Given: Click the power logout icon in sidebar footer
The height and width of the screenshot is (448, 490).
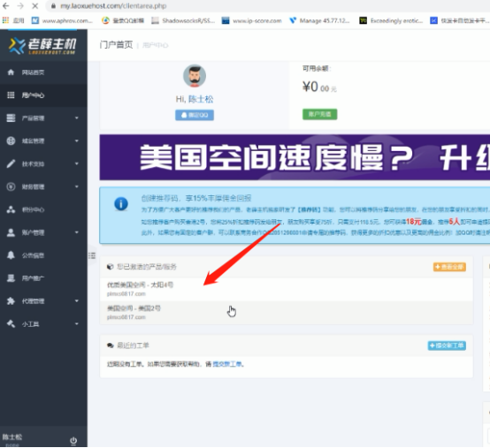Looking at the screenshot, I should (73, 441).
